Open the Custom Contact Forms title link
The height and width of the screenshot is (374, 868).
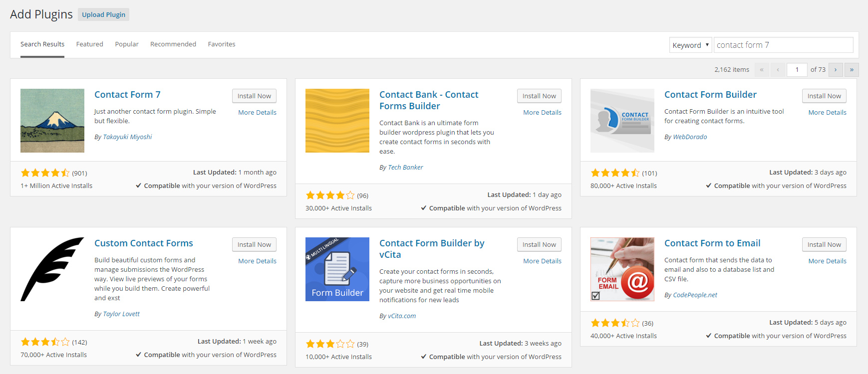[144, 243]
